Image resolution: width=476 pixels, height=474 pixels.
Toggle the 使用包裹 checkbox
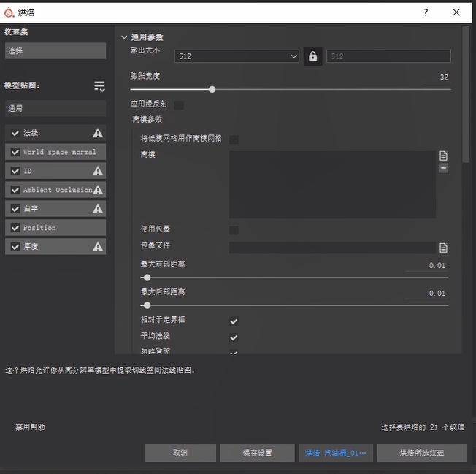[x=234, y=230]
